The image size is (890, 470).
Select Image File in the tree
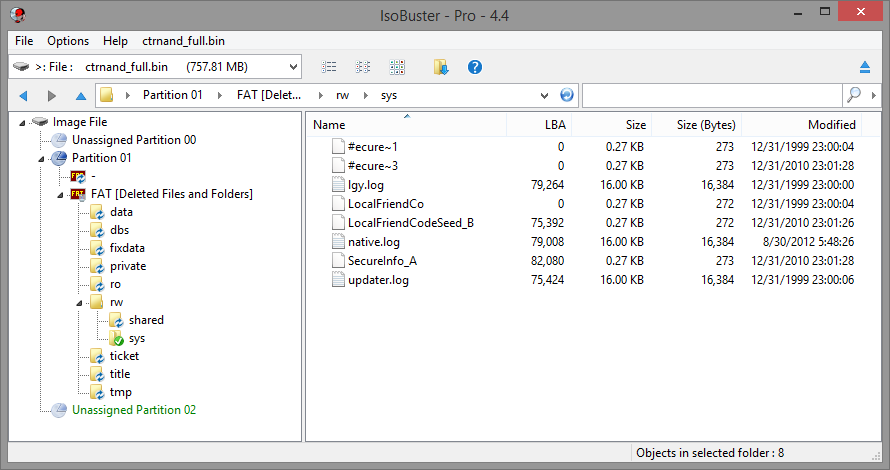79,122
